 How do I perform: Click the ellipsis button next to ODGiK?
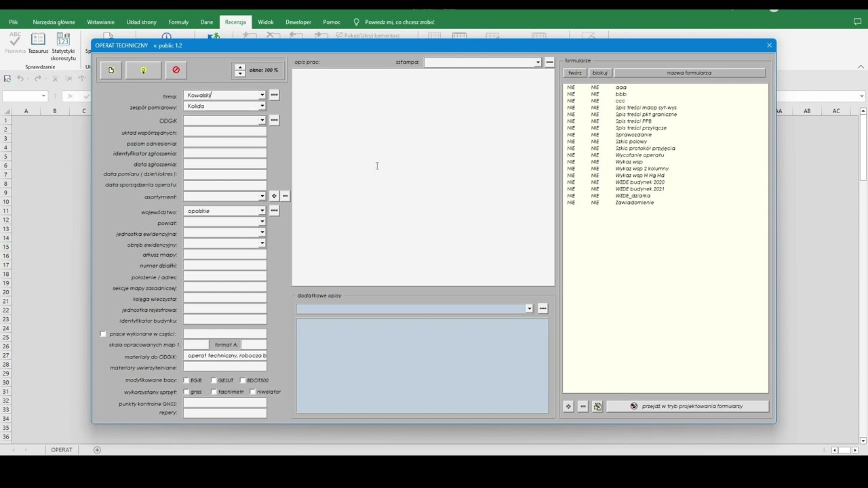click(x=274, y=120)
